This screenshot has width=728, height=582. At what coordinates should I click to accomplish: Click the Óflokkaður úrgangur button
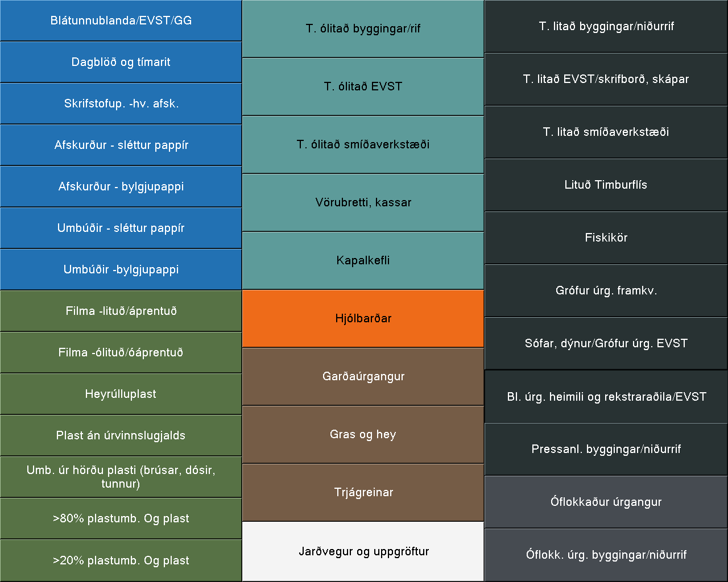point(606,502)
